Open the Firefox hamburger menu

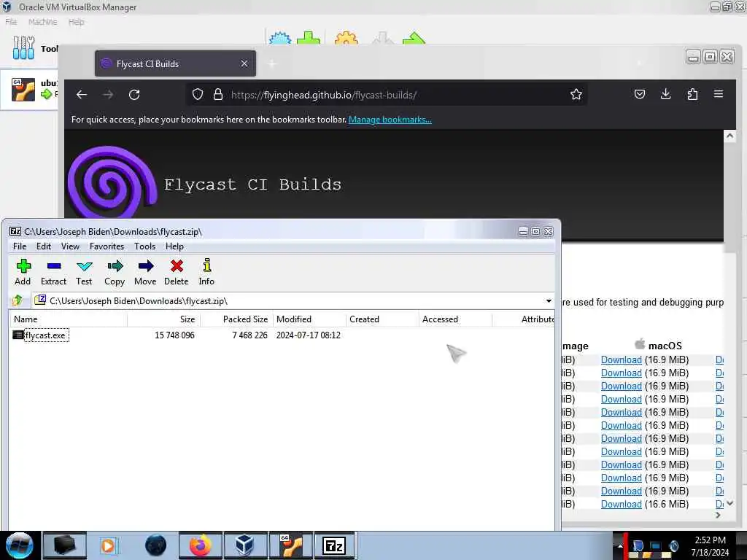coord(719,94)
